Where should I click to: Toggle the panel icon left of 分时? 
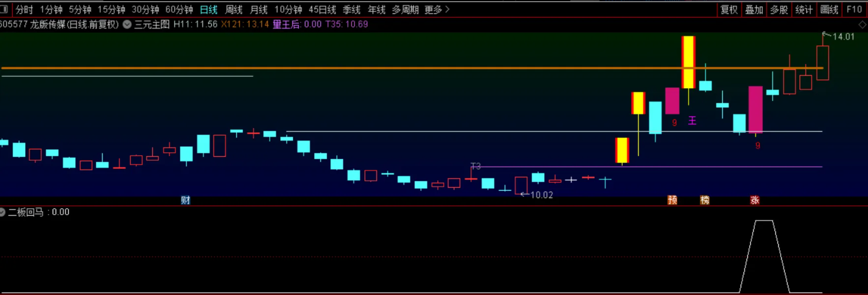(4, 9)
